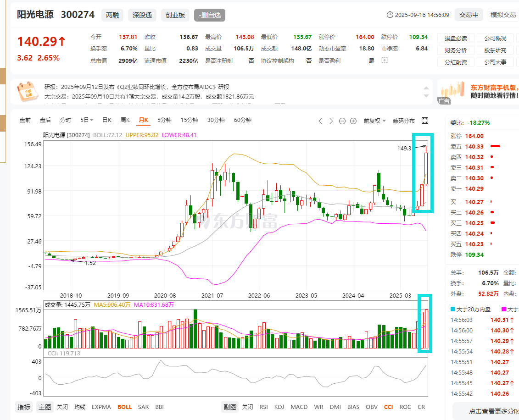The width and height of the screenshot is (519, 420).
Task: Select OBV sub indicator
Action: pyautogui.click(x=372, y=407)
